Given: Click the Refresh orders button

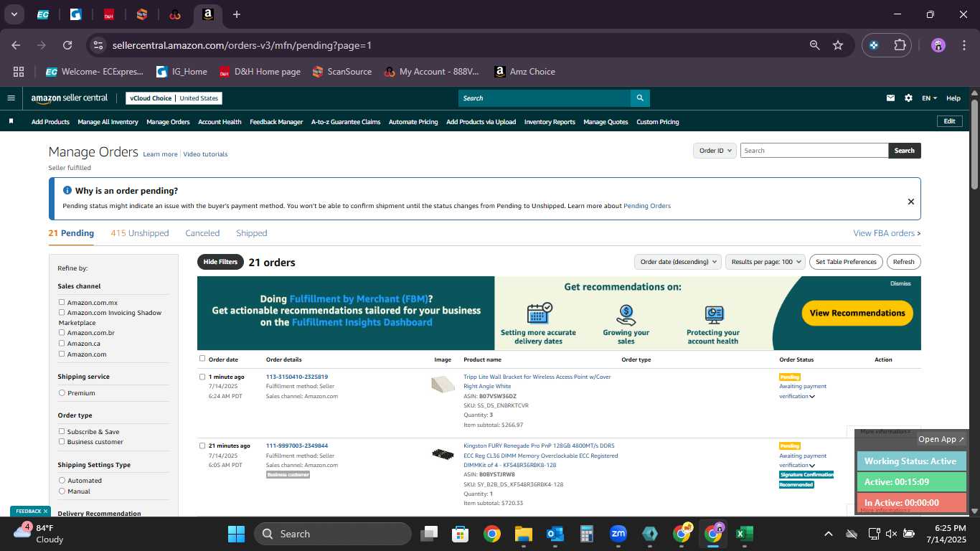Looking at the screenshot, I should 904,262.
